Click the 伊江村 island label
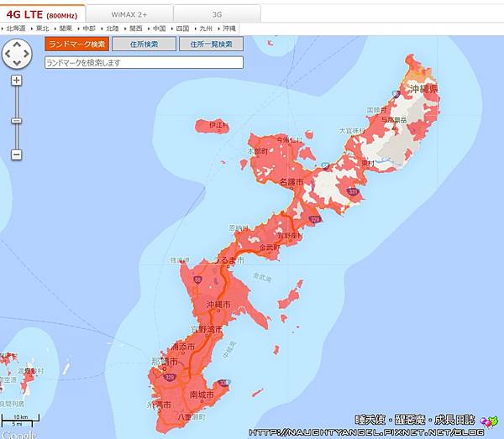This screenshot has width=504, height=439. [219, 124]
